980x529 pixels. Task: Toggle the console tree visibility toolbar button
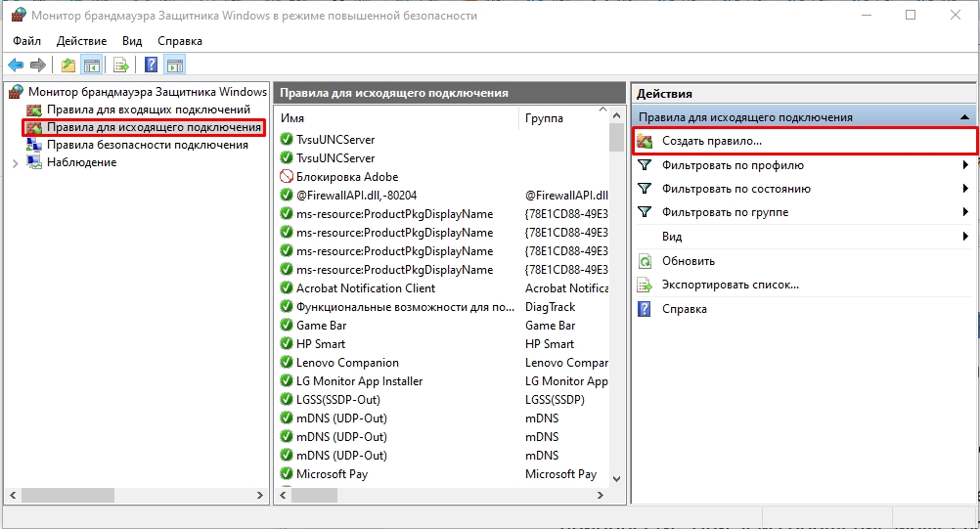pyautogui.click(x=91, y=66)
